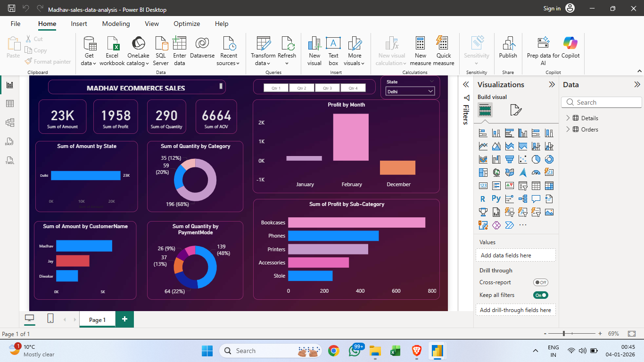Screen dimensions: 644x362
Task: Expand the Details table in Data pane
Action: (568, 118)
